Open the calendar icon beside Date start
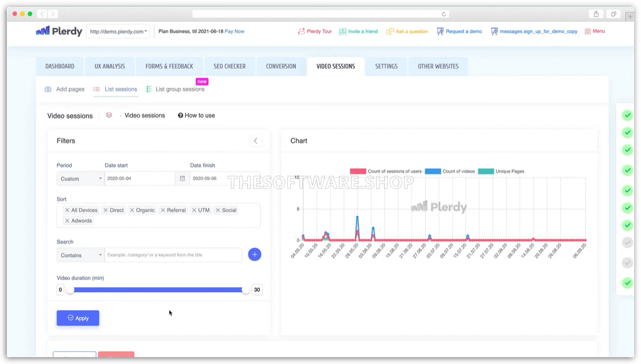The image size is (641, 364). (x=183, y=179)
